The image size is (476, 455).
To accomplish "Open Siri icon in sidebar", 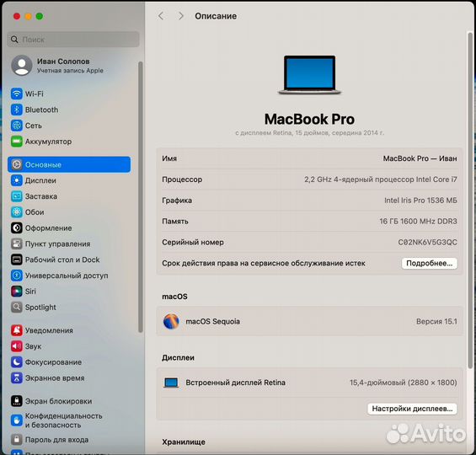I will point(17,291).
